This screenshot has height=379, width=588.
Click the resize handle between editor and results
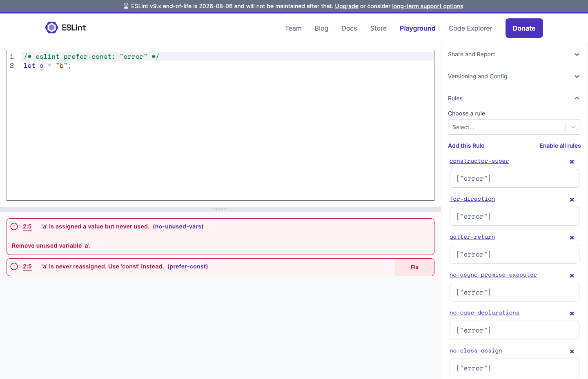tap(220, 209)
